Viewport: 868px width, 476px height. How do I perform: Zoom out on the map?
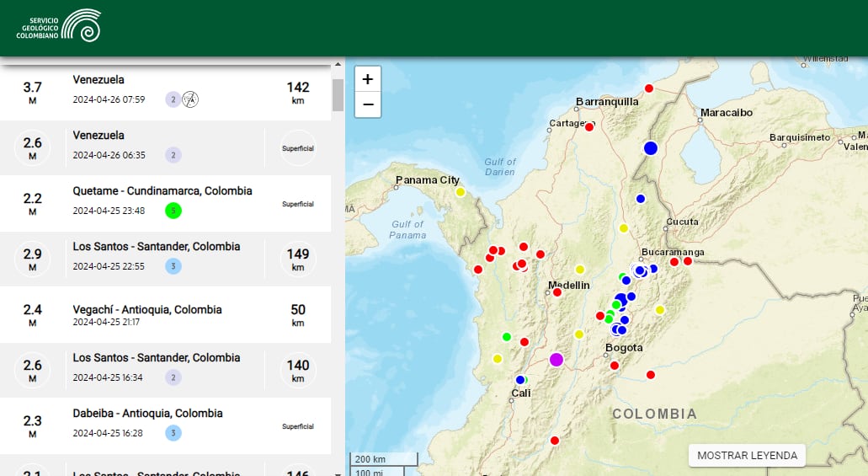click(368, 104)
